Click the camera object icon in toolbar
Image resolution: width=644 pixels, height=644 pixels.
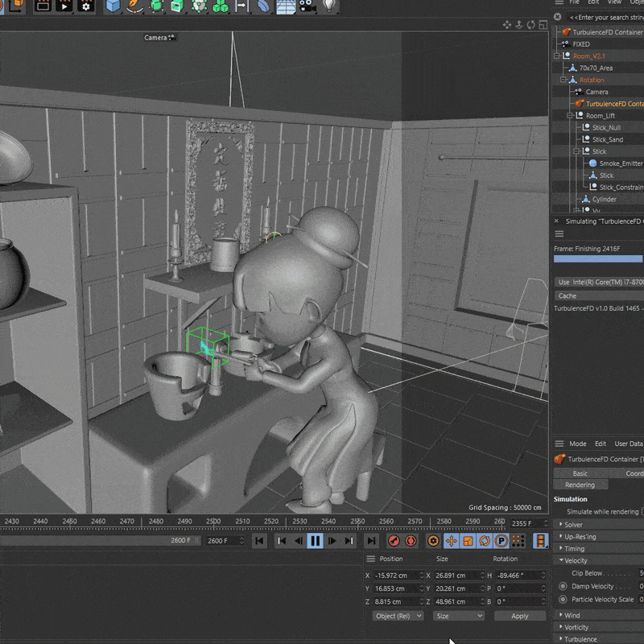click(x=306, y=6)
